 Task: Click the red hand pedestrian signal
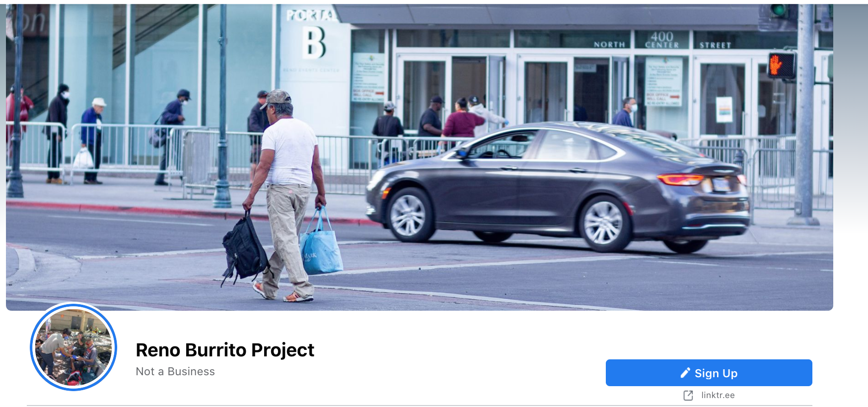coord(781,65)
